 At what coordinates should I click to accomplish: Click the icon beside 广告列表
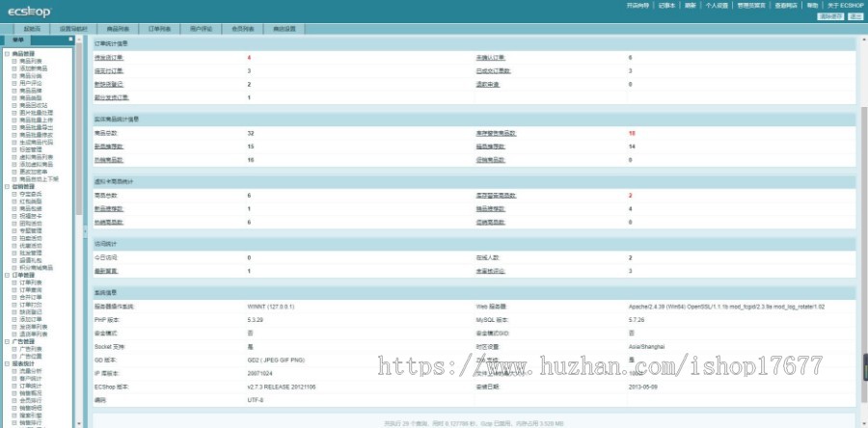pyautogui.click(x=14, y=349)
